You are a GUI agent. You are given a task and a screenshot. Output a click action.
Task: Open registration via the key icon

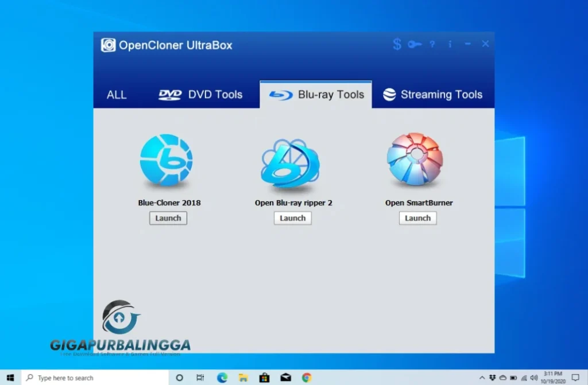[x=415, y=44]
